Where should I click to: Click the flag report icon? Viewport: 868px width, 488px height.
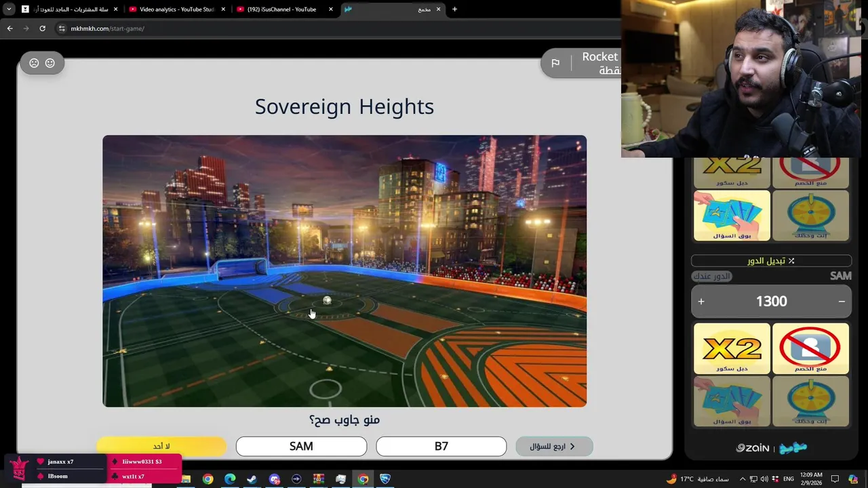pos(555,63)
